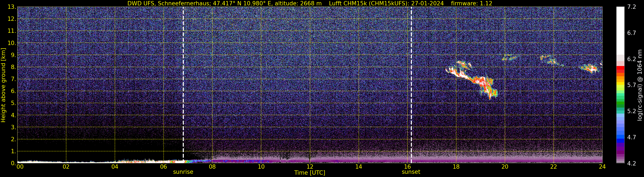Click the y-axis tick label '1.'
This screenshot has width=644, height=177.
pos(13,151)
